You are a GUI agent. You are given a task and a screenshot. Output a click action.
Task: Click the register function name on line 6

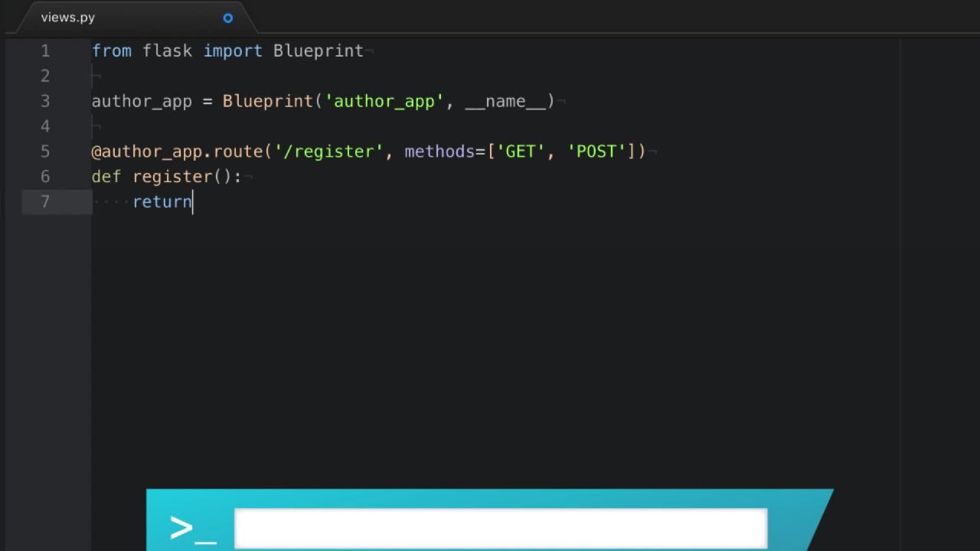click(172, 176)
